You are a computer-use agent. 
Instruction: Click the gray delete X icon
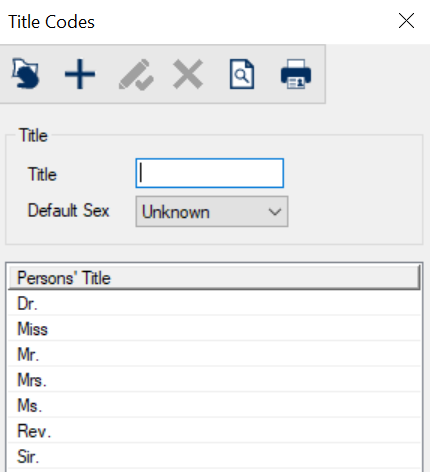(188, 74)
